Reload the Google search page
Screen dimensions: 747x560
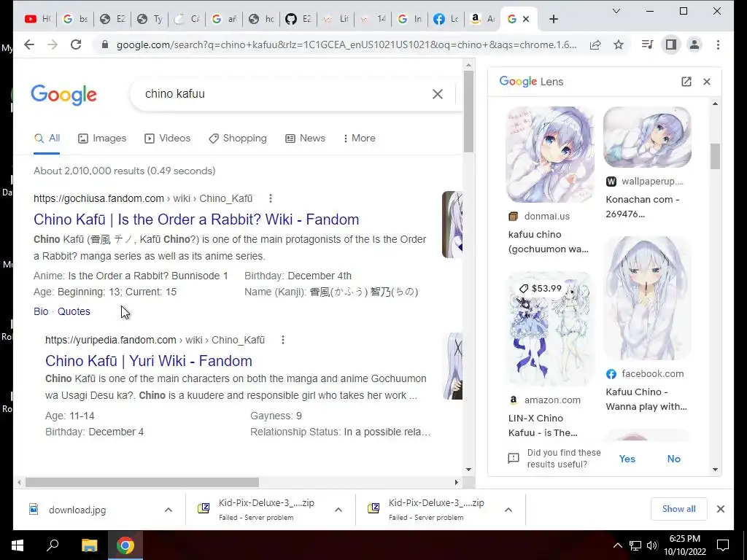(x=76, y=44)
